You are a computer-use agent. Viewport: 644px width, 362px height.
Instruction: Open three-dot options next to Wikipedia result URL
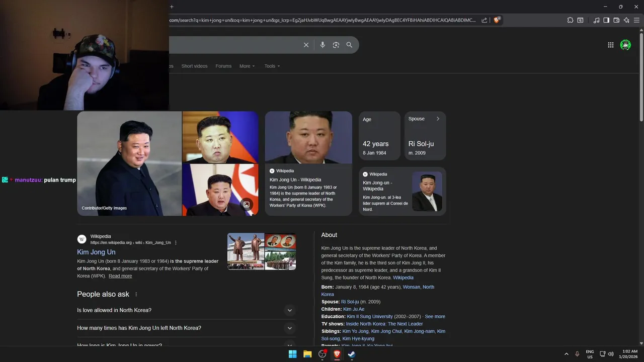[x=176, y=243]
